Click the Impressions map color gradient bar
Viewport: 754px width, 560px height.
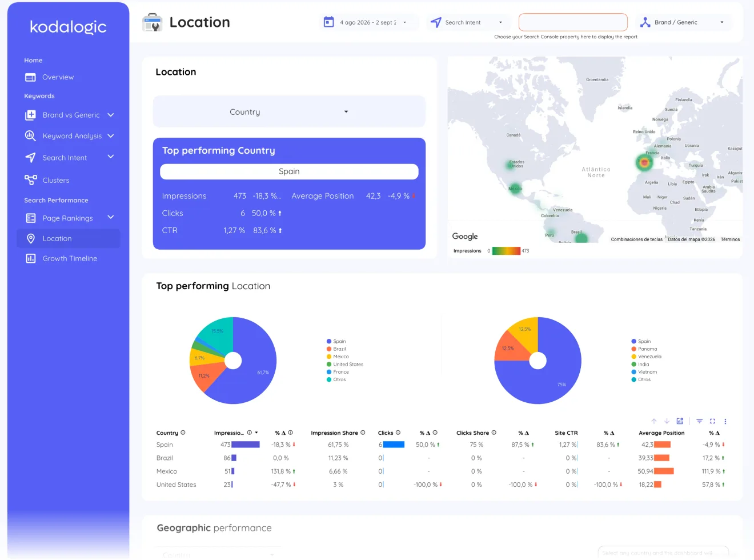[x=506, y=250]
